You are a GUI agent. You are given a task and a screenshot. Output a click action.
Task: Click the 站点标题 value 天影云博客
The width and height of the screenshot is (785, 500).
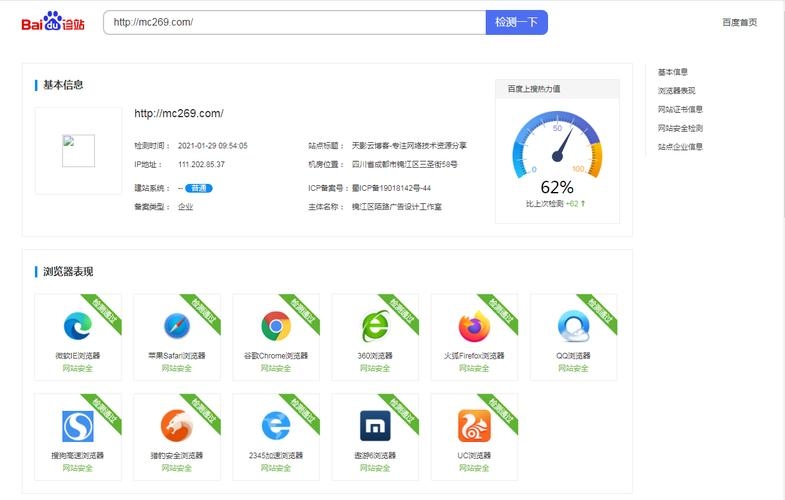[x=409, y=146]
